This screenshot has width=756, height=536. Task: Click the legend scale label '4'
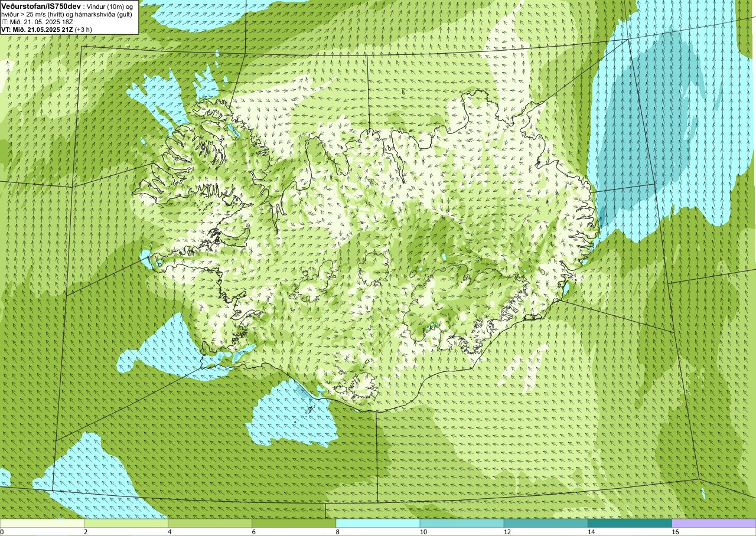tap(170, 532)
